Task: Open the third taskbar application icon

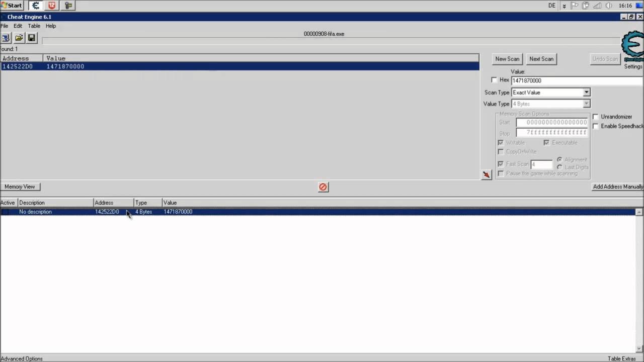Action: click(x=68, y=6)
